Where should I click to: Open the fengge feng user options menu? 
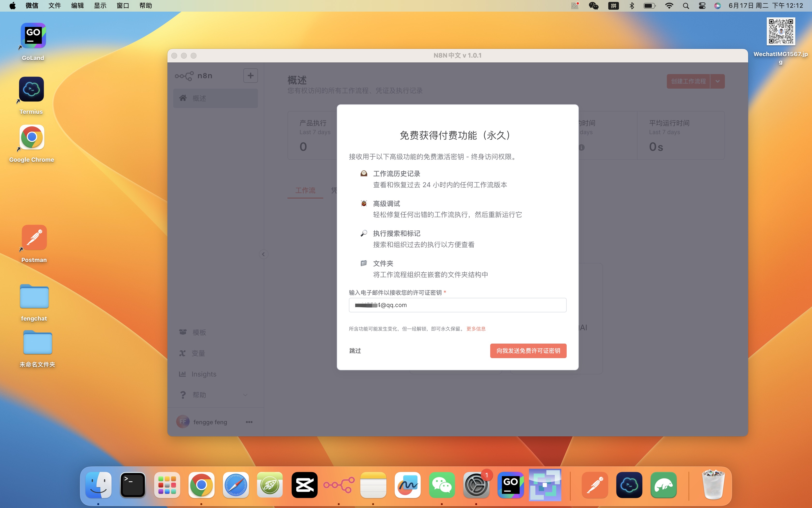point(249,422)
